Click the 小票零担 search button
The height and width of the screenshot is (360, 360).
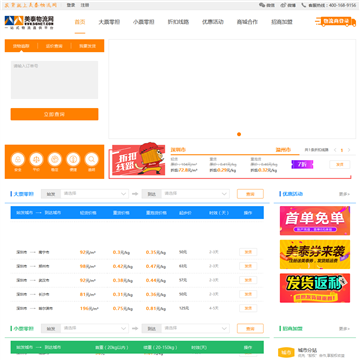click(x=250, y=328)
